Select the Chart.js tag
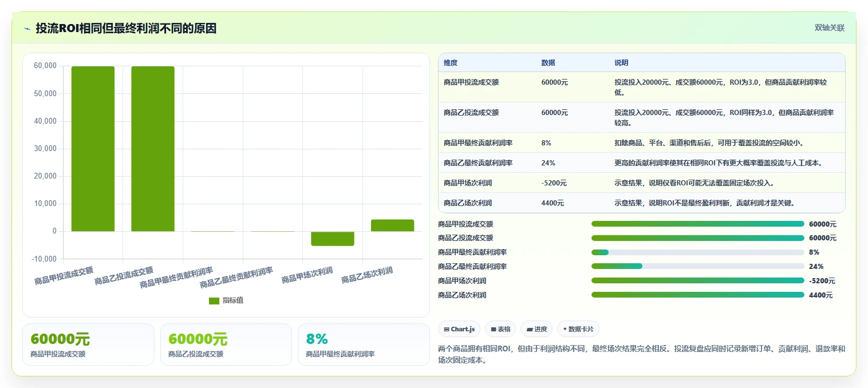Image resolution: width=868 pixels, height=388 pixels. (x=460, y=329)
